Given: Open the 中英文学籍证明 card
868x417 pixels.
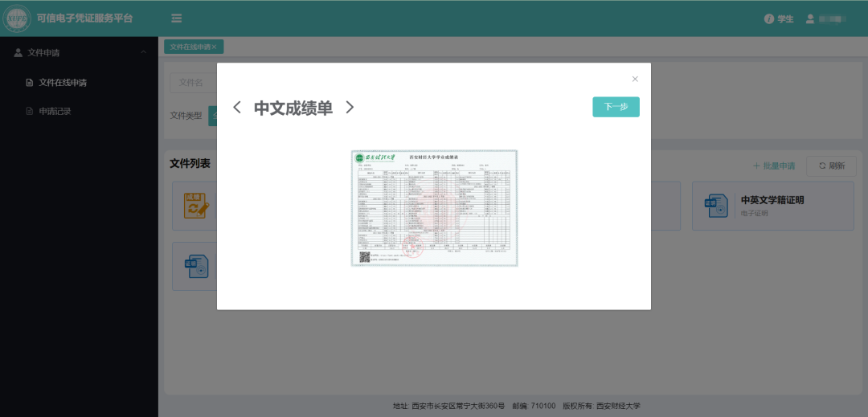Looking at the screenshot, I should (x=773, y=206).
